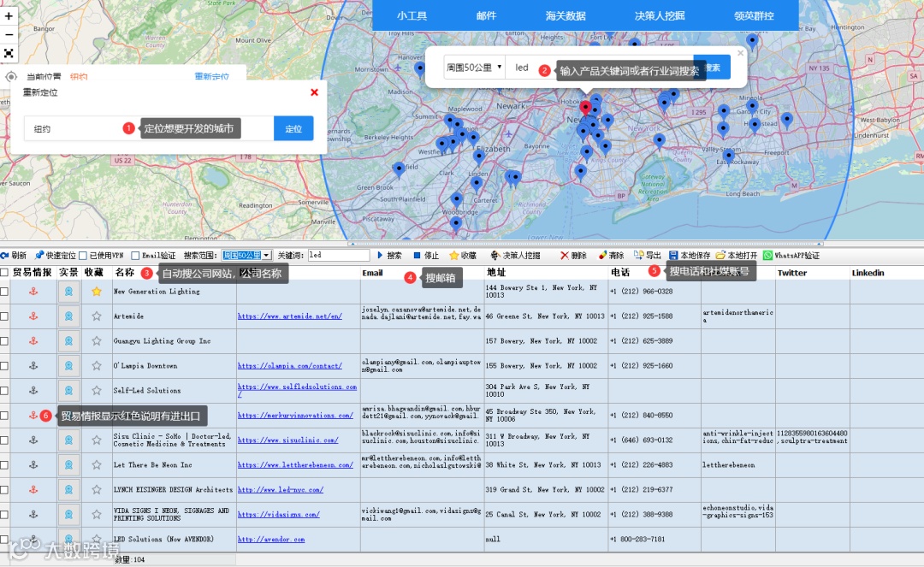Tick the select-all checkbox in table header
The width and height of the screenshot is (924, 567).
pos(4,272)
